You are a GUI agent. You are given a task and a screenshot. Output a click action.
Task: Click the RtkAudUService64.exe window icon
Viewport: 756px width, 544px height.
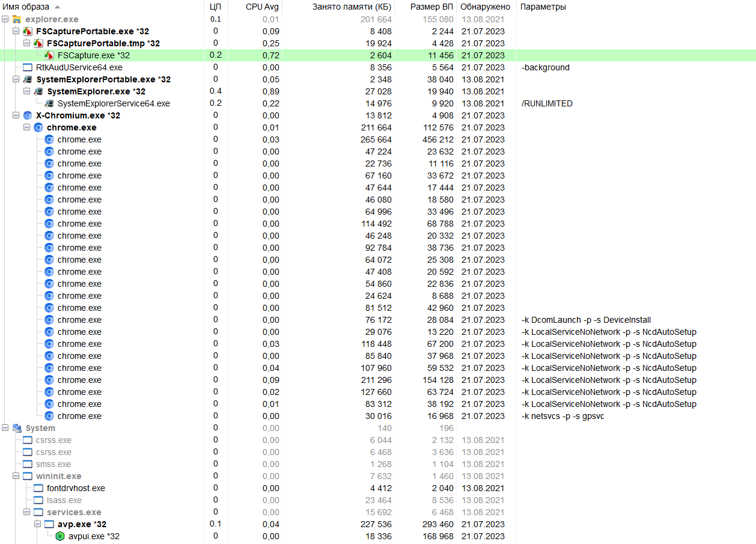pos(28,67)
